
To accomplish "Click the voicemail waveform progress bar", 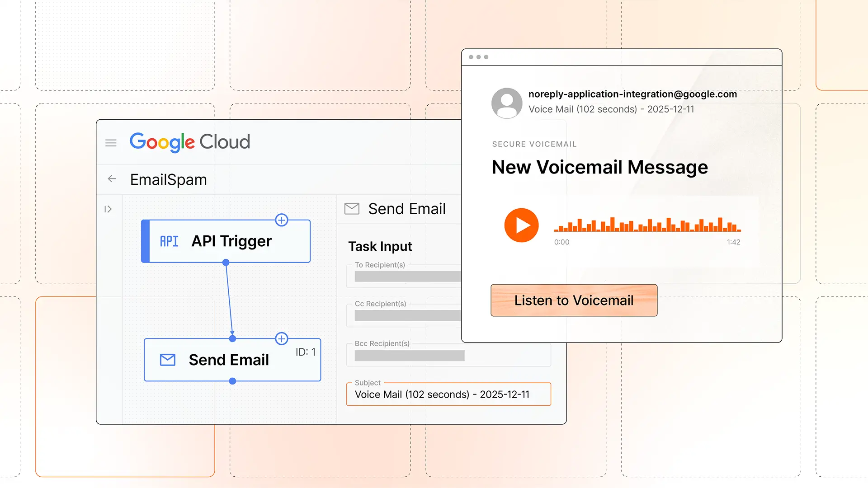I will point(646,225).
